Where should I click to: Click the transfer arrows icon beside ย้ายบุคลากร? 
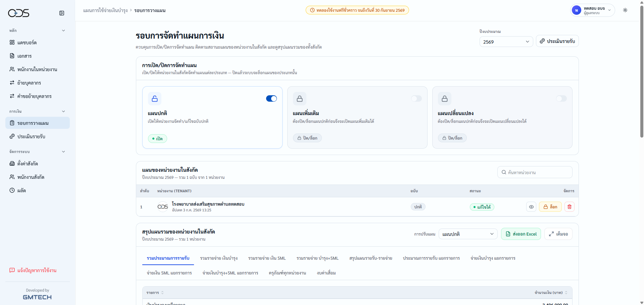pos(12,83)
